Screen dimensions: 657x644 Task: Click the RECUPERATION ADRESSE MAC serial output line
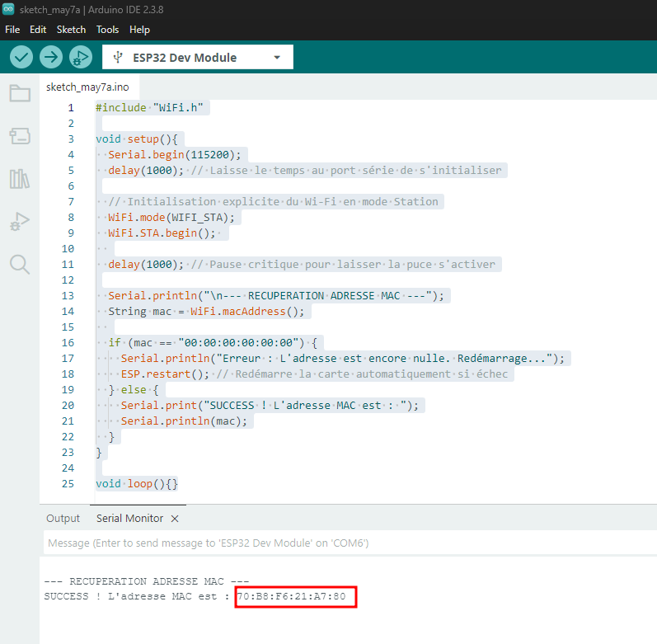click(x=147, y=581)
